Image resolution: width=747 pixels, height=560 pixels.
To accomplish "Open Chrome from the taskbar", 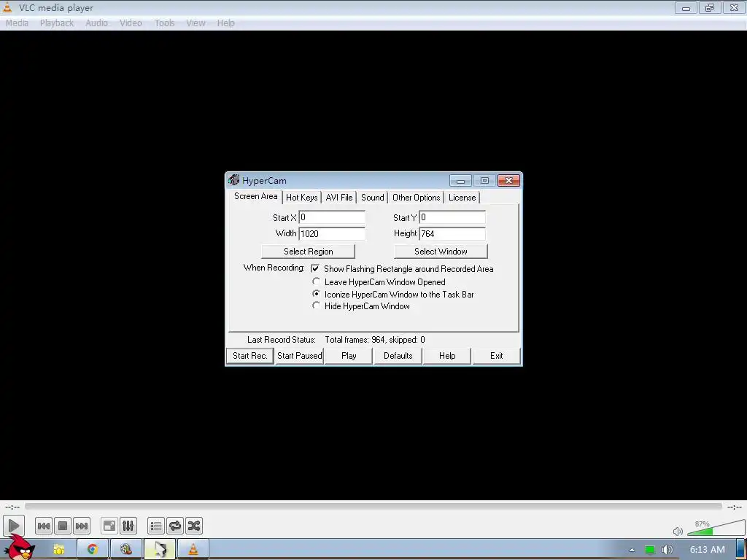I will (x=93, y=550).
